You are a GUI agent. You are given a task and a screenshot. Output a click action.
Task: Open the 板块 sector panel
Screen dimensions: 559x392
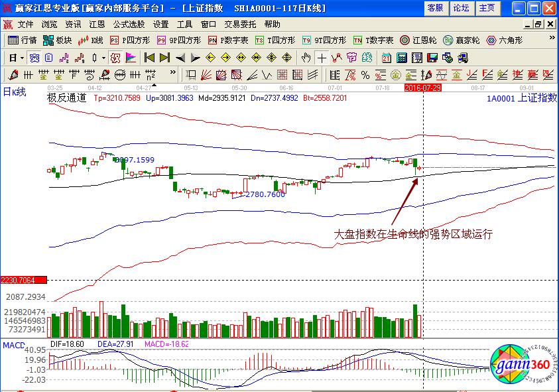click(58, 40)
